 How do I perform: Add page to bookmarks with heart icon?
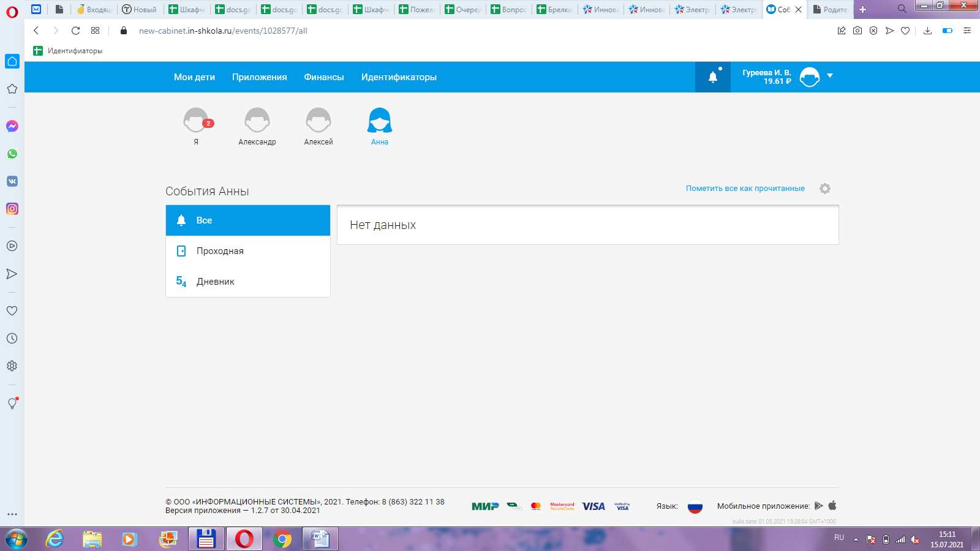pos(905,31)
